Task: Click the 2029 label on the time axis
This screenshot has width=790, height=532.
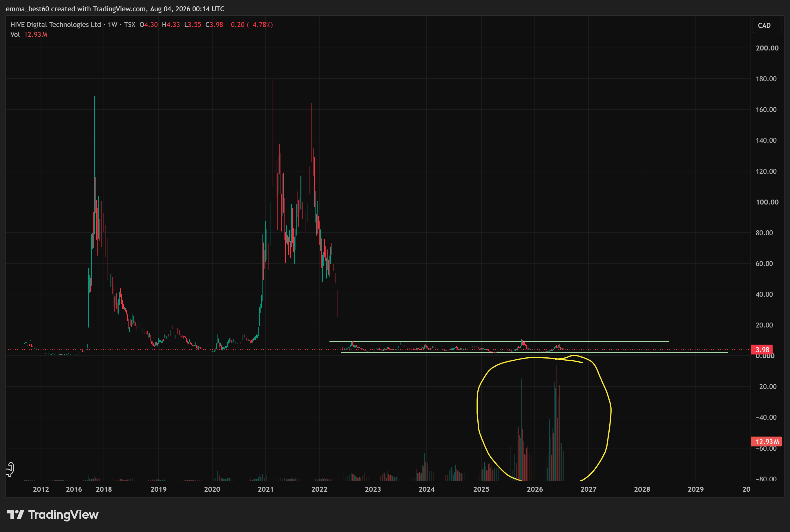Action: (x=696, y=489)
